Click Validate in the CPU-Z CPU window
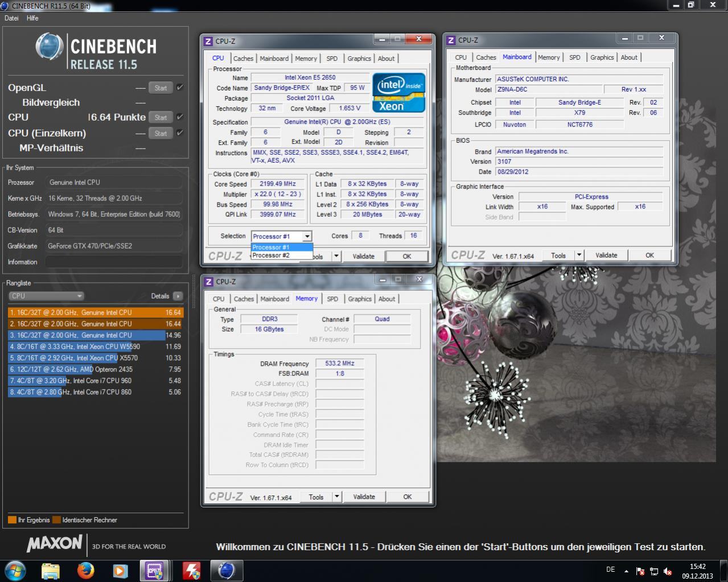728x582 pixels. point(363,256)
